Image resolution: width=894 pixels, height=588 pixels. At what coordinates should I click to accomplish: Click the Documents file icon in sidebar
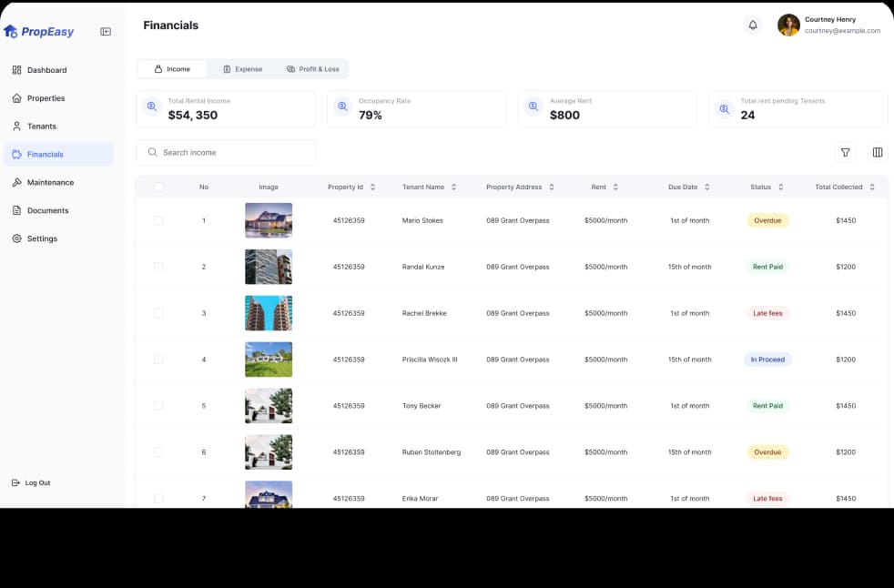pyautogui.click(x=16, y=210)
